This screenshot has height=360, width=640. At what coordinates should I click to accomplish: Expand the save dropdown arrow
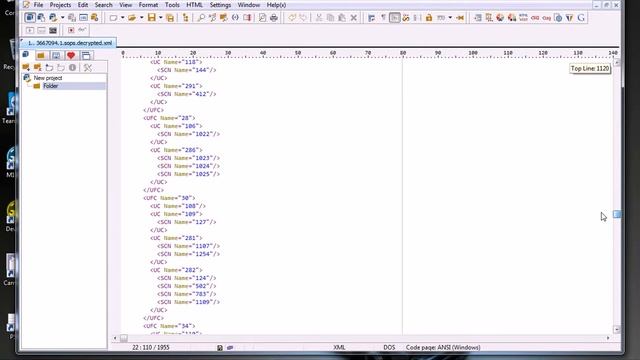tap(160, 18)
